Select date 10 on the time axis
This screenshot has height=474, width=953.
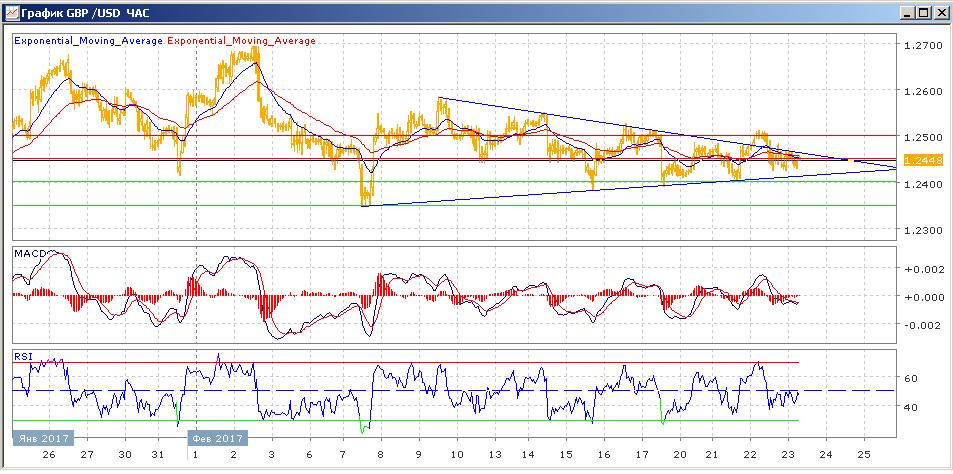456,455
